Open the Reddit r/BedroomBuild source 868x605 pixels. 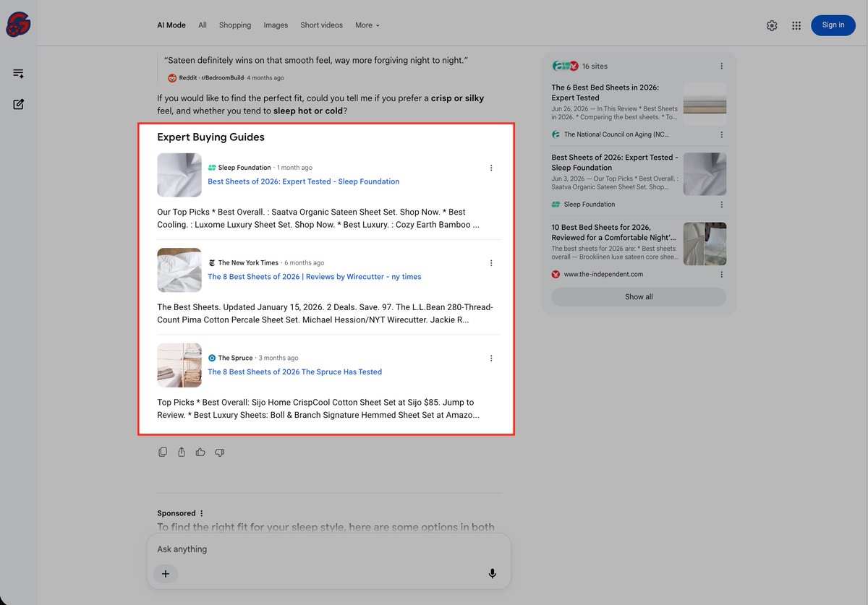coord(226,78)
